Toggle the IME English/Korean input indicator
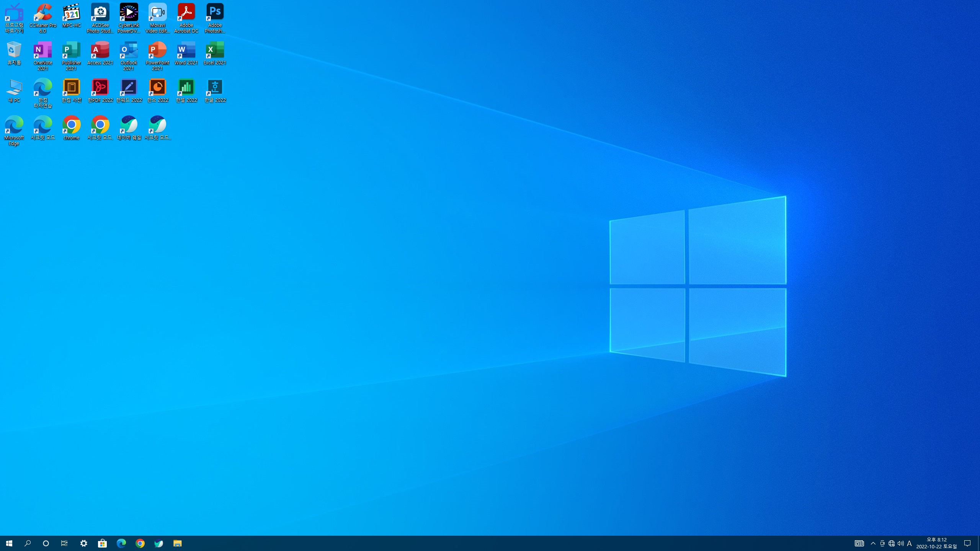This screenshot has height=551, width=980. point(910,543)
